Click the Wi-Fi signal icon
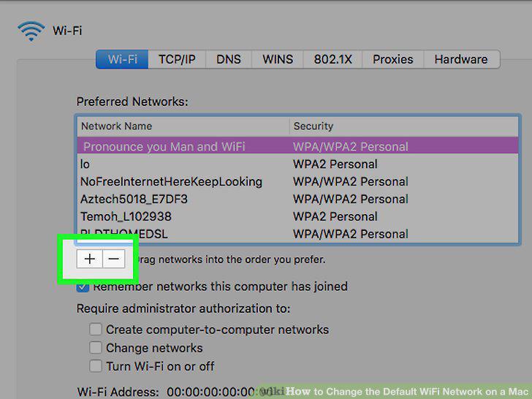532x399 pixels. (x=31, y=31)
